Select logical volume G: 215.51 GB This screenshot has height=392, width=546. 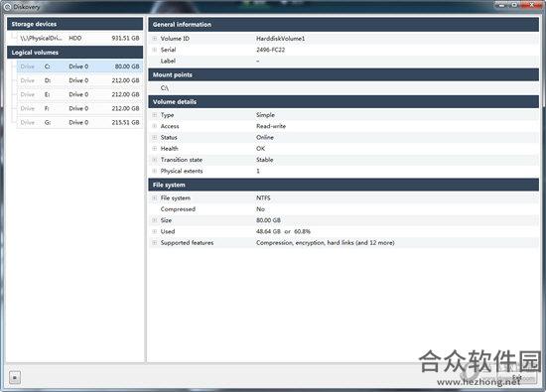[79, 122]
